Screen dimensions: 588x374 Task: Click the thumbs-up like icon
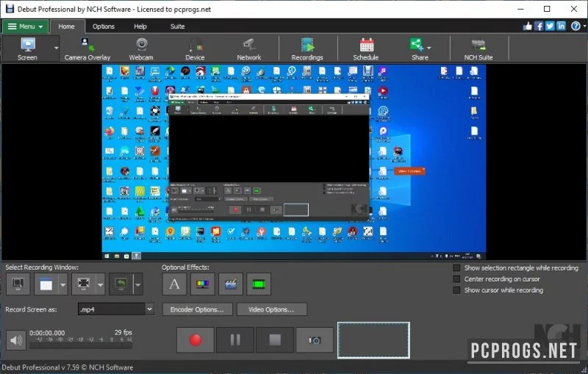[x=528, y=26]
